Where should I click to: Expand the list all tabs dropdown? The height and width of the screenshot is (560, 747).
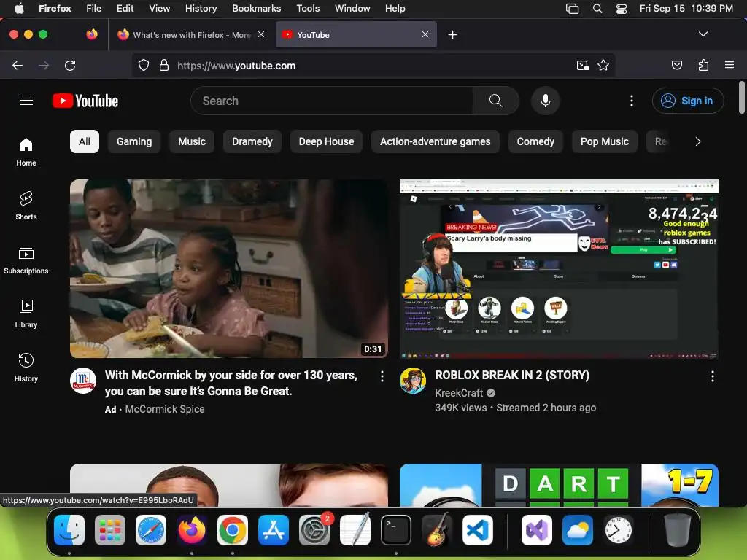coord(703,34)
